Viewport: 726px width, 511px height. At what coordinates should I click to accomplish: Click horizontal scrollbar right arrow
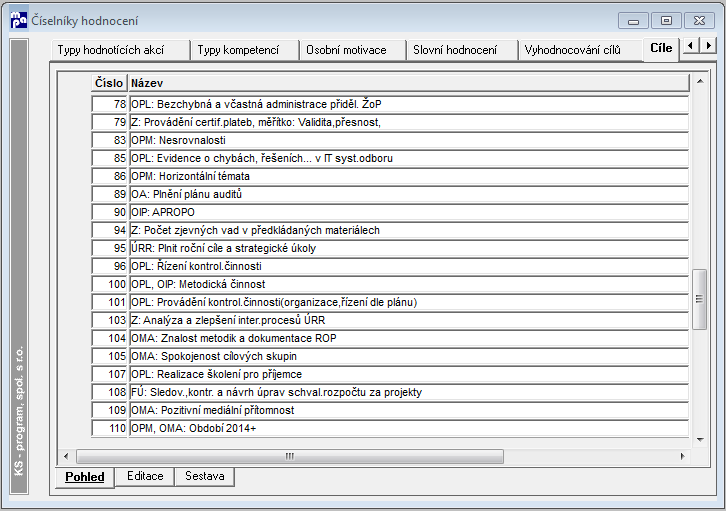tap(682, 456)
